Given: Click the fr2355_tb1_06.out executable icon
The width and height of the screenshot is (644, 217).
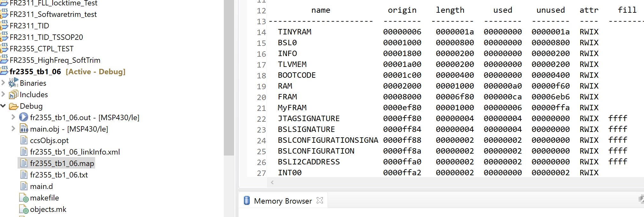Looking at the screenshot, I should [x=23, y=118].
